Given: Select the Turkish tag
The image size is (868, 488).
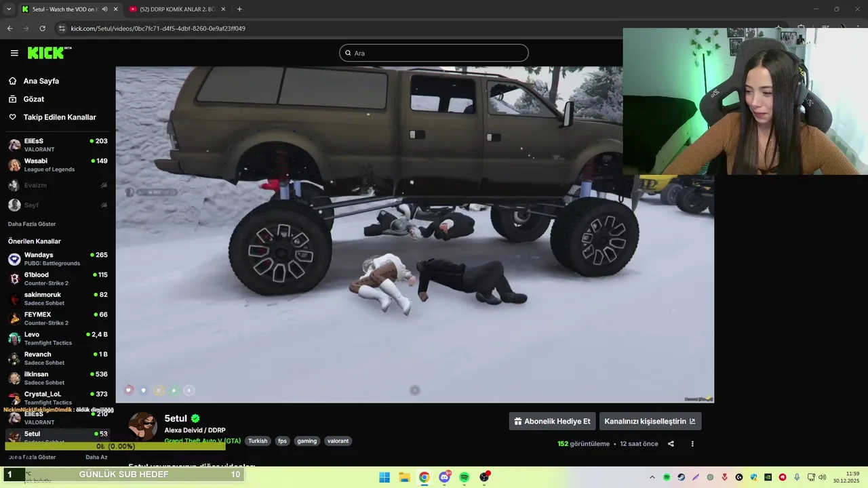Looking at the screenshot, I should click(258, 441).
